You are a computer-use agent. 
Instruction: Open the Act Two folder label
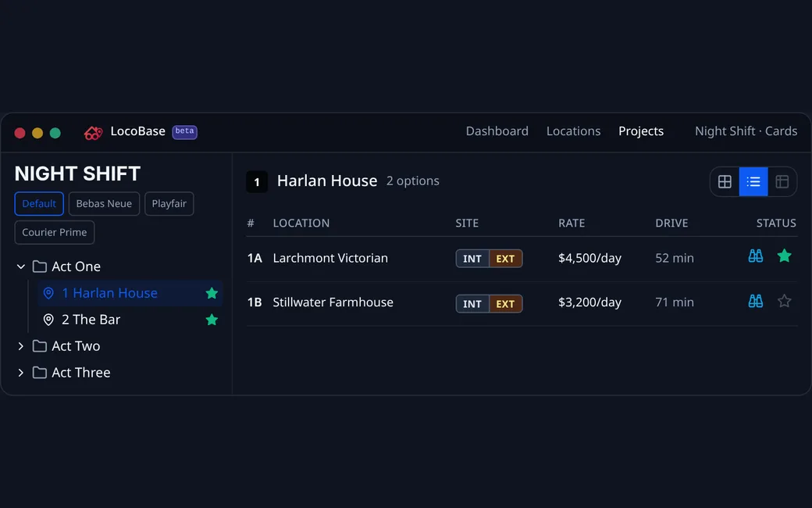coord(76,345)
